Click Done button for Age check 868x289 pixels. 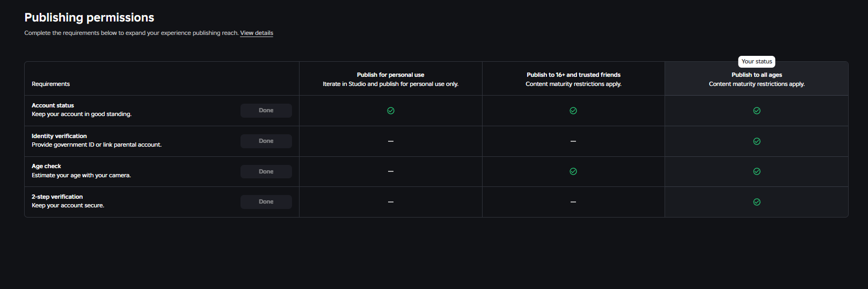point(266,171)
